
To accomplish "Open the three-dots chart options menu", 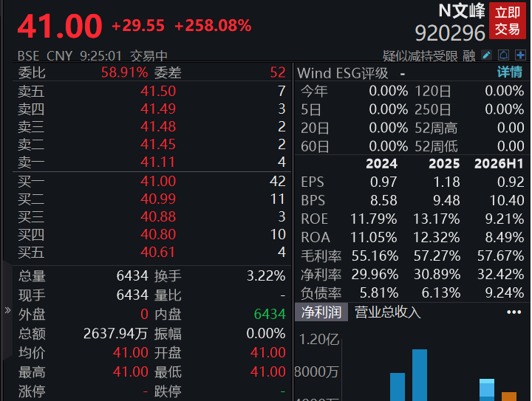I will (514, 312).
